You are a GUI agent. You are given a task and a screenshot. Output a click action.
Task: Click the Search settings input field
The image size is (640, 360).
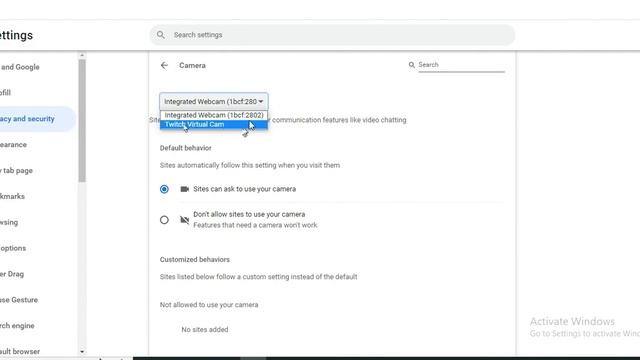coord(332,35)
